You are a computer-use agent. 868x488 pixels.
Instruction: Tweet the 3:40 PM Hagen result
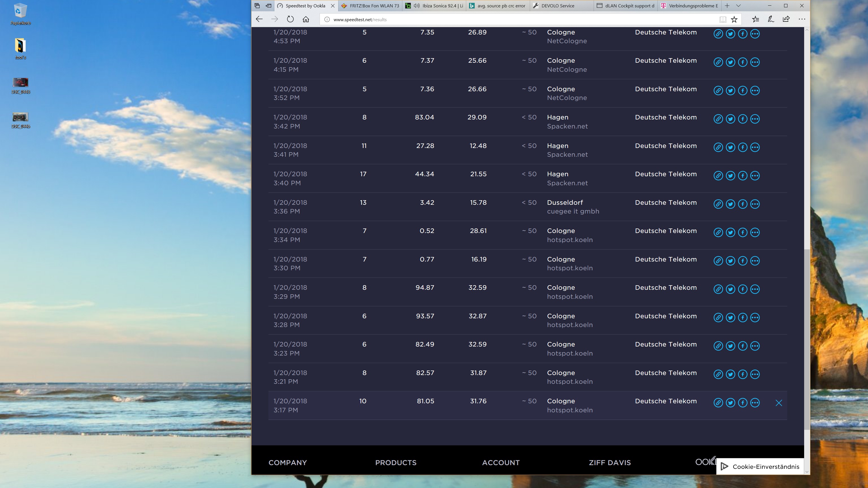pos(730,176)
